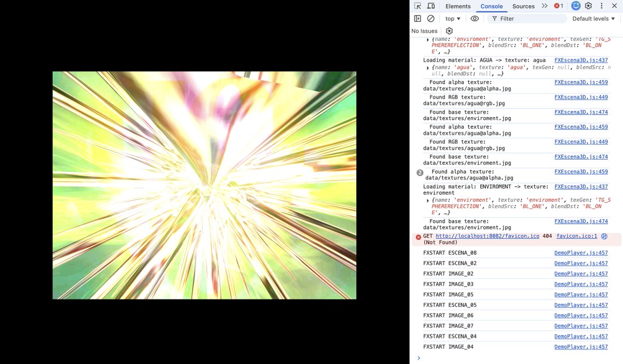Open the Default levels dropdown
623x364 pixels.
click(593, 19)
